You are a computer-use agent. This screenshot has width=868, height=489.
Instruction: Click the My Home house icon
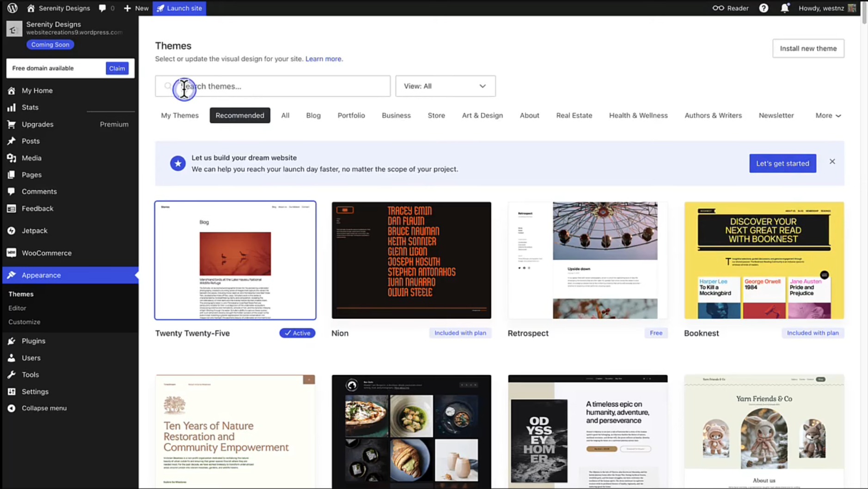click(12, 91)
